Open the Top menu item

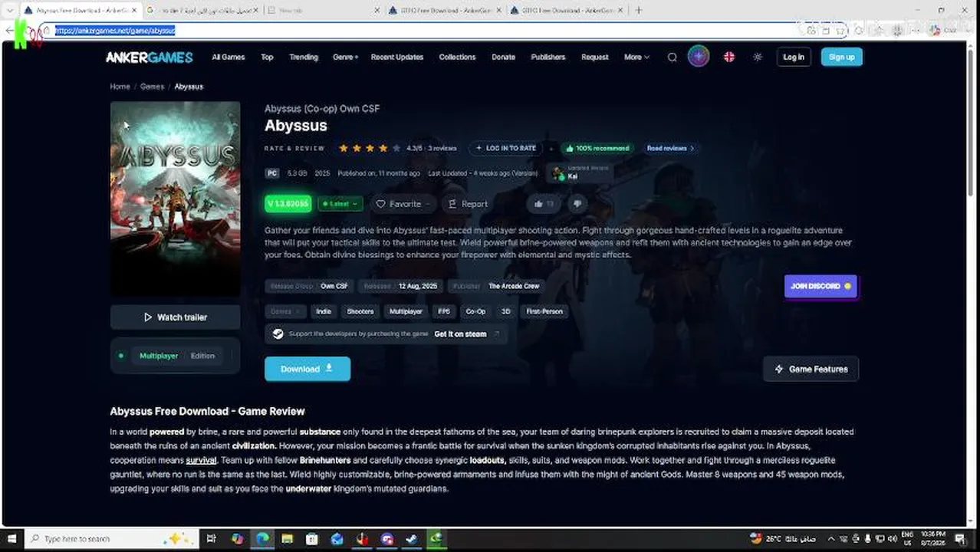point(267,57)
